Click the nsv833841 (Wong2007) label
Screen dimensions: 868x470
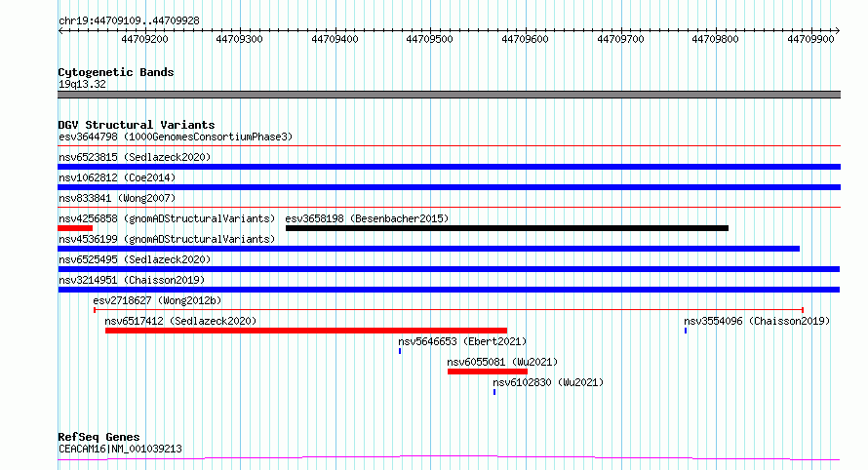117,198
